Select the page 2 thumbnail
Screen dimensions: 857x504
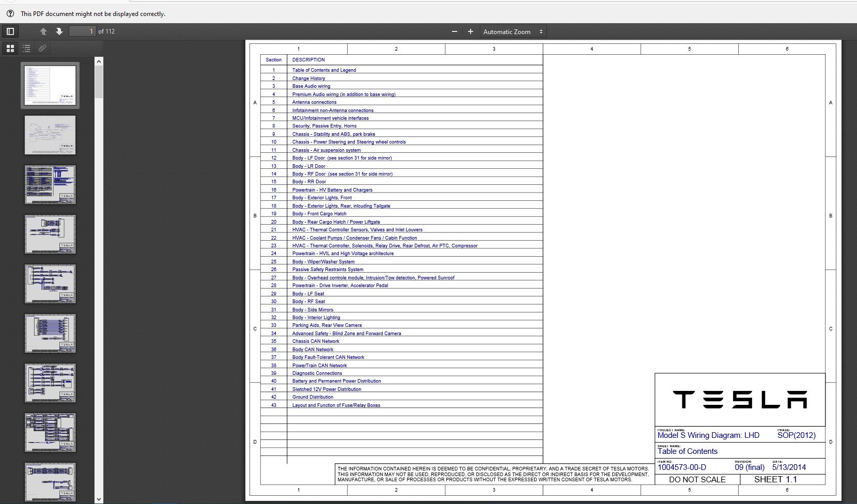(50, 135)
